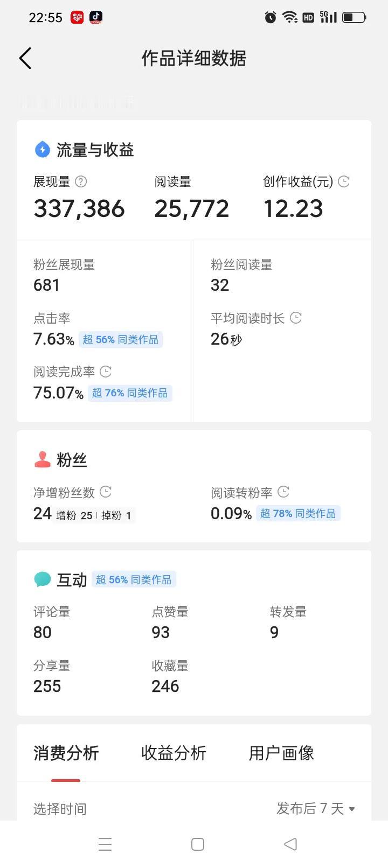Select the 消费分析 tab
The height and width of the screenshot is (868, 388).
[66, 753]
